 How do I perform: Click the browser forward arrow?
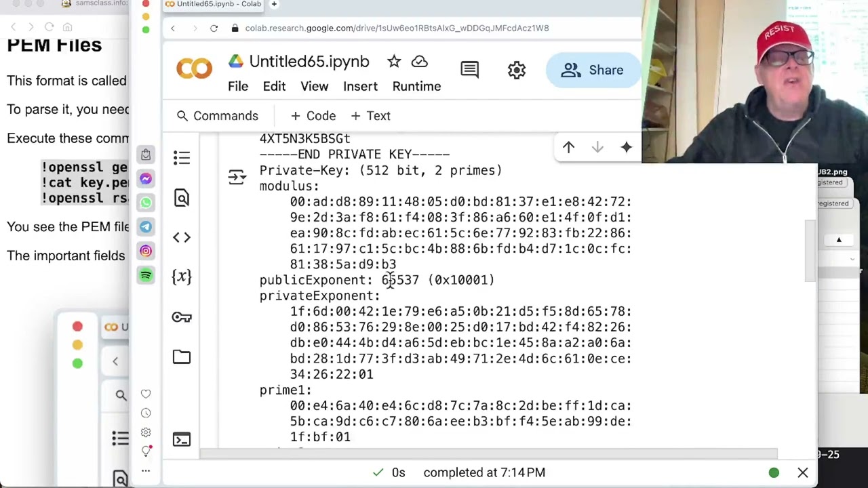195,28
